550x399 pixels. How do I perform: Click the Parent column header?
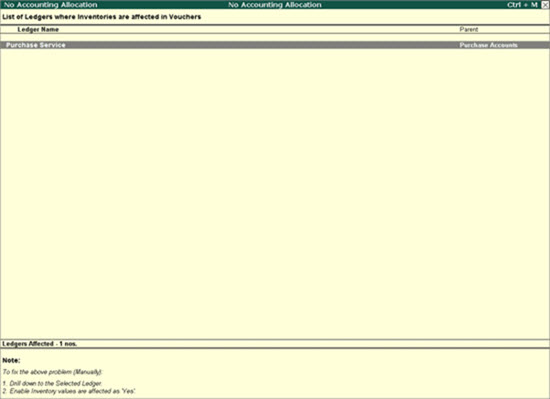[469, 29]
